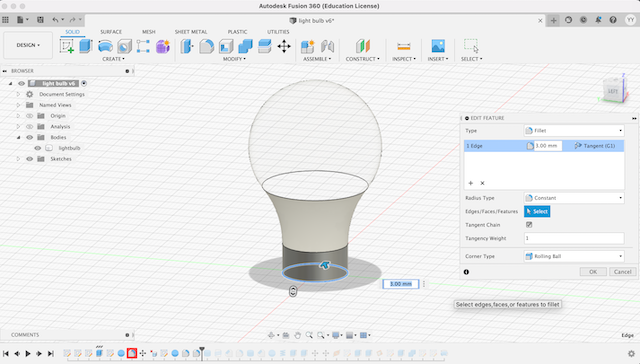Select the Create Form tool
Screen dimensions: 640x364
click(163, 46)
